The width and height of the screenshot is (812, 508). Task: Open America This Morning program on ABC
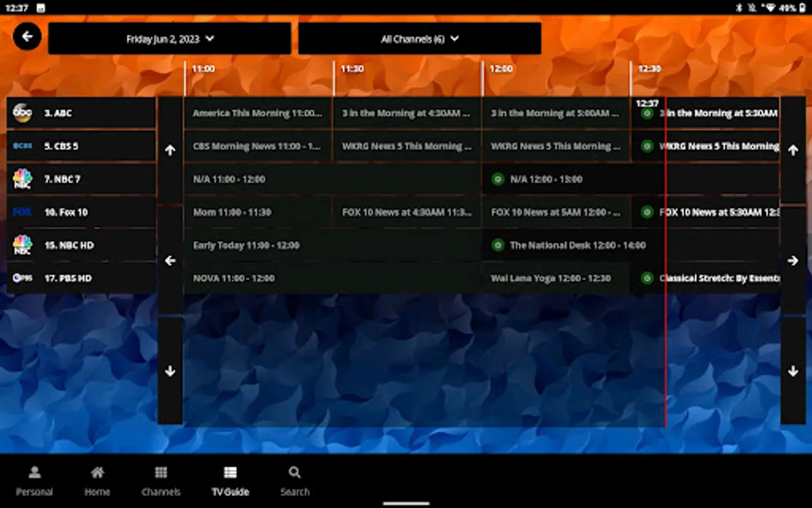[x=258, y=113]
